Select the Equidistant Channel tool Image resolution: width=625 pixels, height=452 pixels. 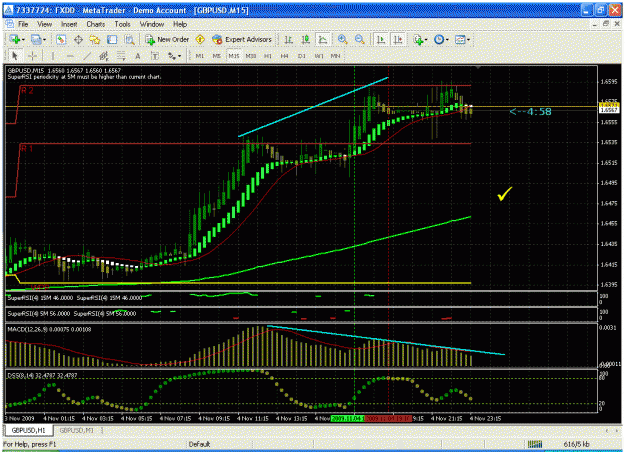(x=104, y=56)
